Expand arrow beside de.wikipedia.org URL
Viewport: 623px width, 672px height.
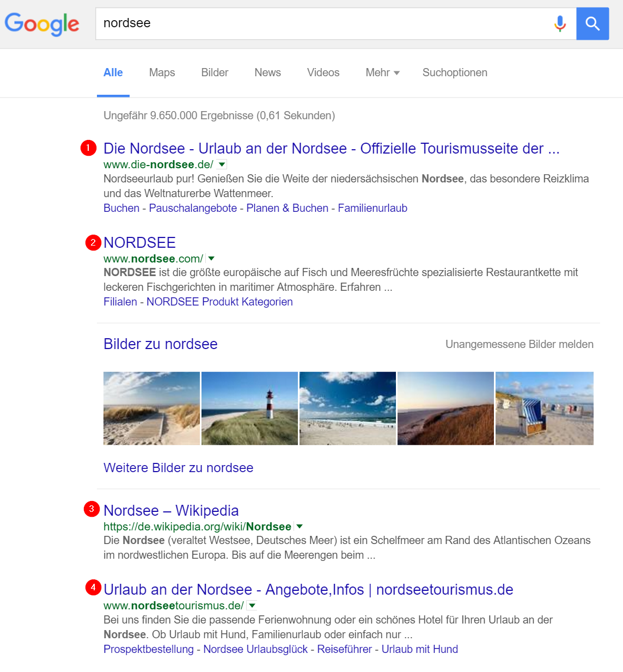click(x=300, y=527)
